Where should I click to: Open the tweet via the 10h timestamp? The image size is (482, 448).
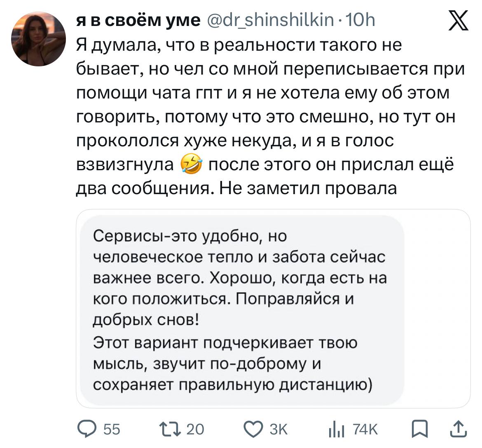pyautogui.click(x=361, y=20)
